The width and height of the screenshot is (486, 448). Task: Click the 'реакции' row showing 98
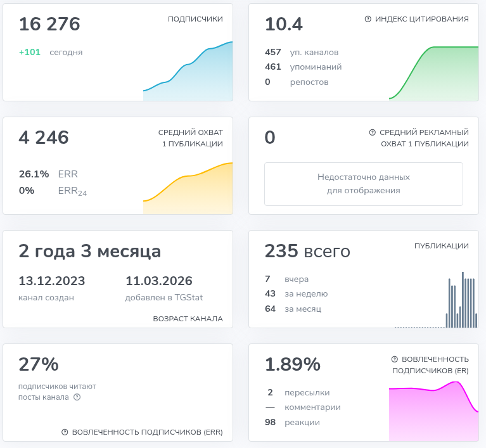tap(293, 423)
